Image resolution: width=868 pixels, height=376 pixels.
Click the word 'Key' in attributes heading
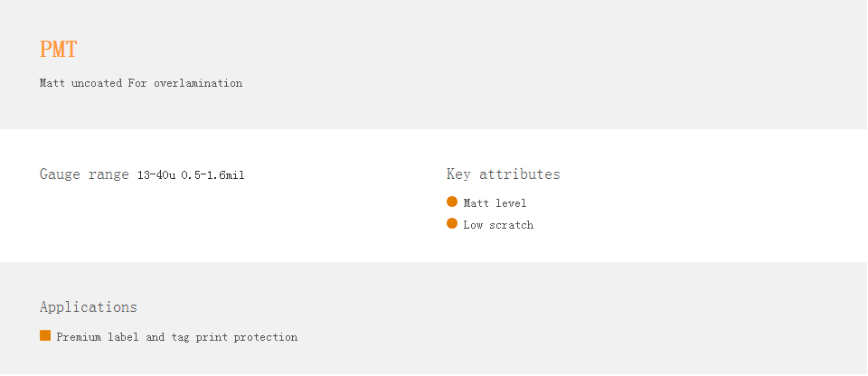click(x=458, y=174)
